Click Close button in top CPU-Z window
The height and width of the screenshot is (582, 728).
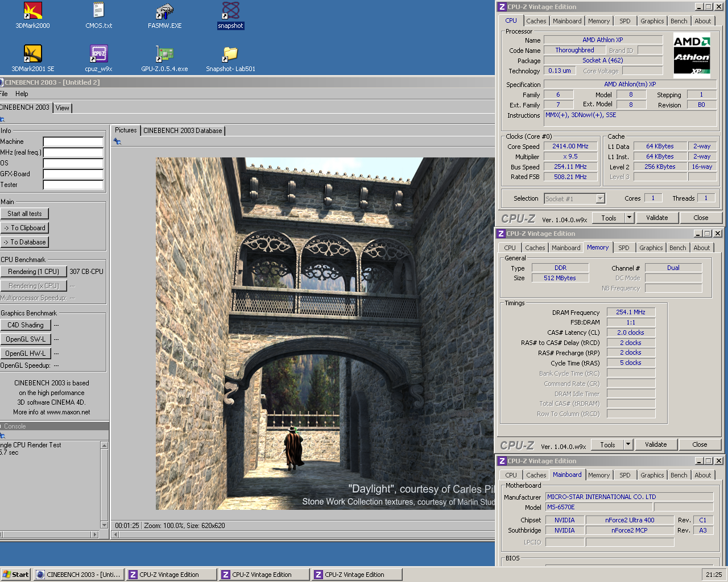coord(701,218)
